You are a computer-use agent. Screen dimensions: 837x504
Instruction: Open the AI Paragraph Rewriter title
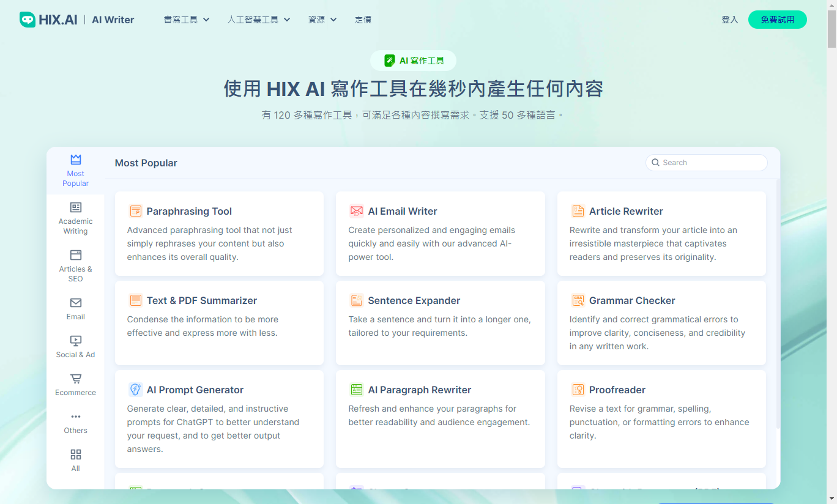[420, 390]
